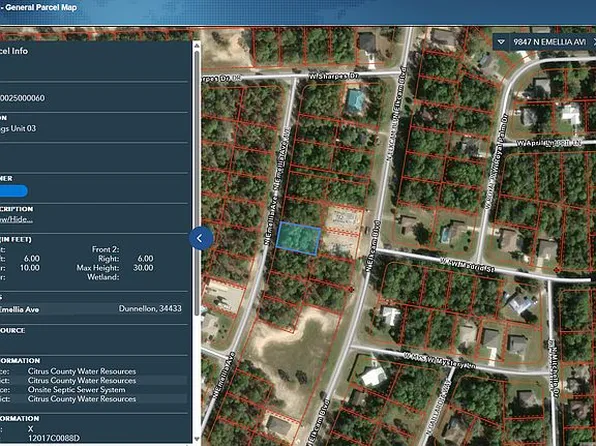Select the 'Dunnellon, 34433' address text
Image resolution: width=596 pixels, height=446 pixels.
point(150,308)
